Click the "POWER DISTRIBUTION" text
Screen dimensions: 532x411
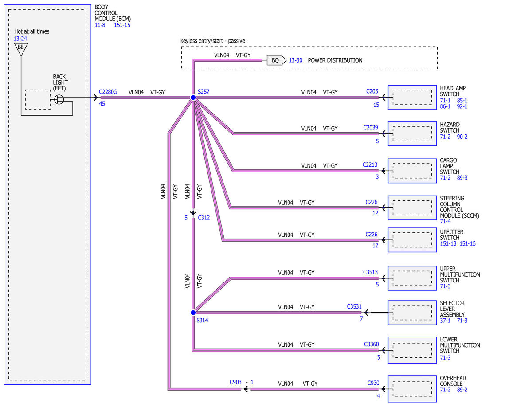(335, 60)
